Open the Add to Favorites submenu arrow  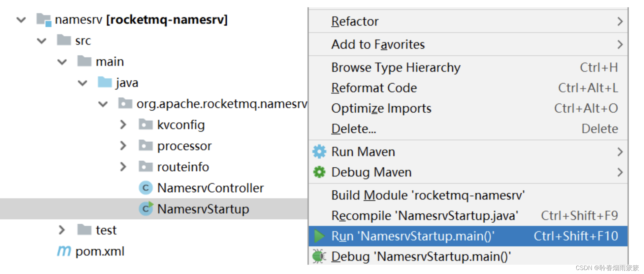point(620,44)
